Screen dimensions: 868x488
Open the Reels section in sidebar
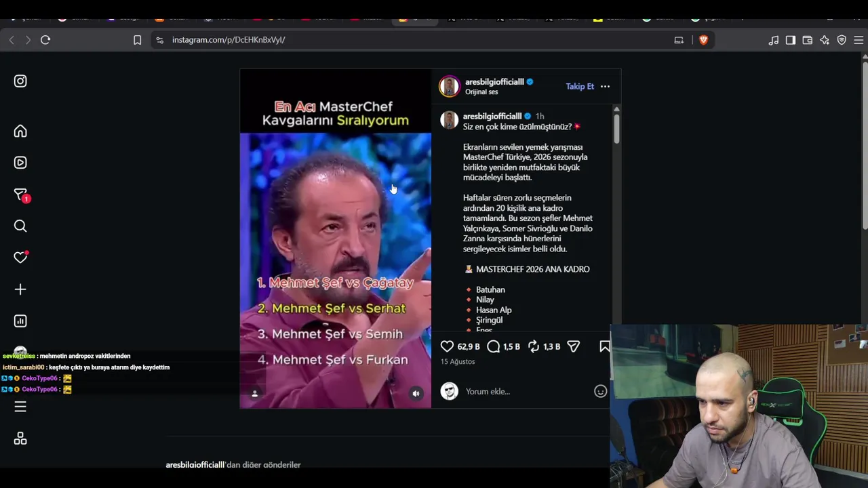click(20, 163)
